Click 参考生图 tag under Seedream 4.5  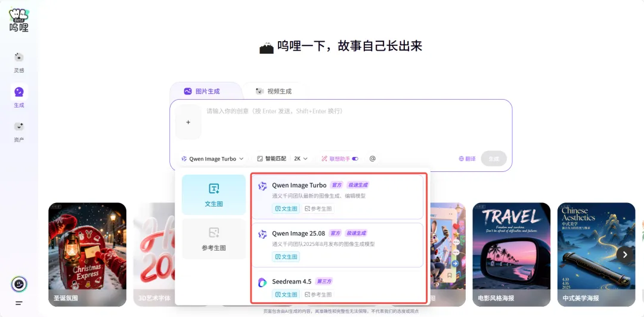(318, 295)
